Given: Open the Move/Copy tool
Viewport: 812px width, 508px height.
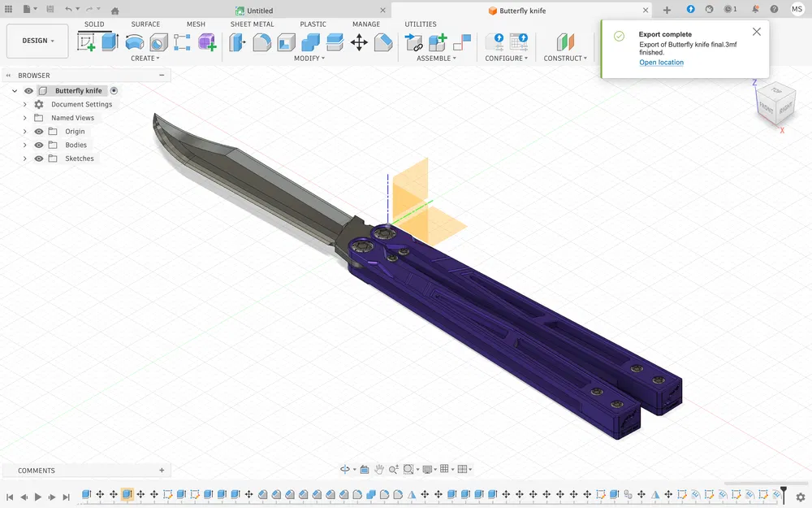Looking at the screenshot, I should 360,41.
